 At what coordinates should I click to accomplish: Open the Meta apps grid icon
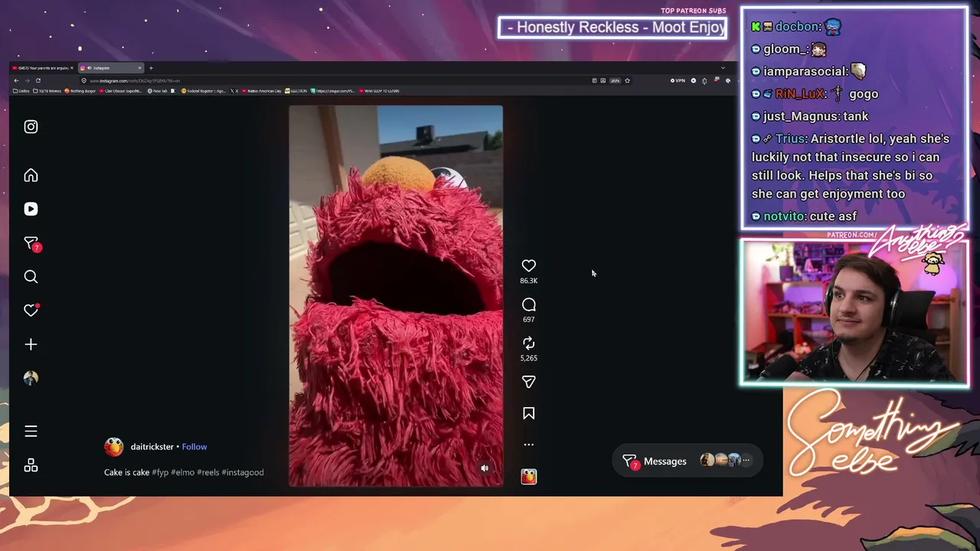[x=31, y=465]
